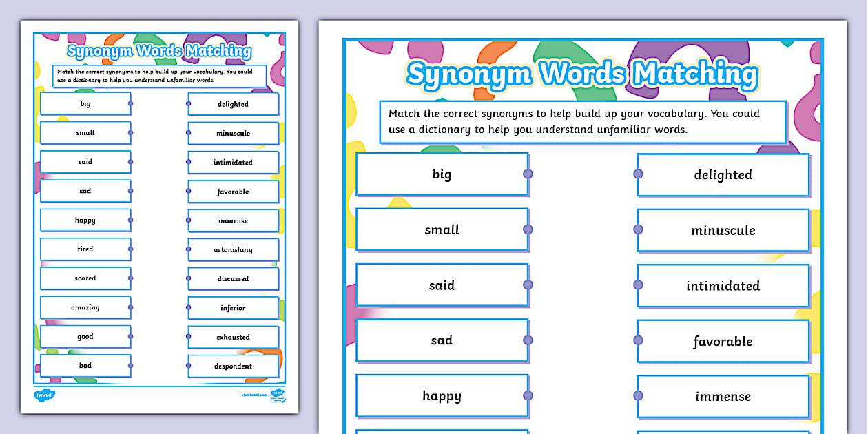The image size is (868, 434).
Task: Toggle the connector dot next to 'happy'
Action: [x=528, y=396]
